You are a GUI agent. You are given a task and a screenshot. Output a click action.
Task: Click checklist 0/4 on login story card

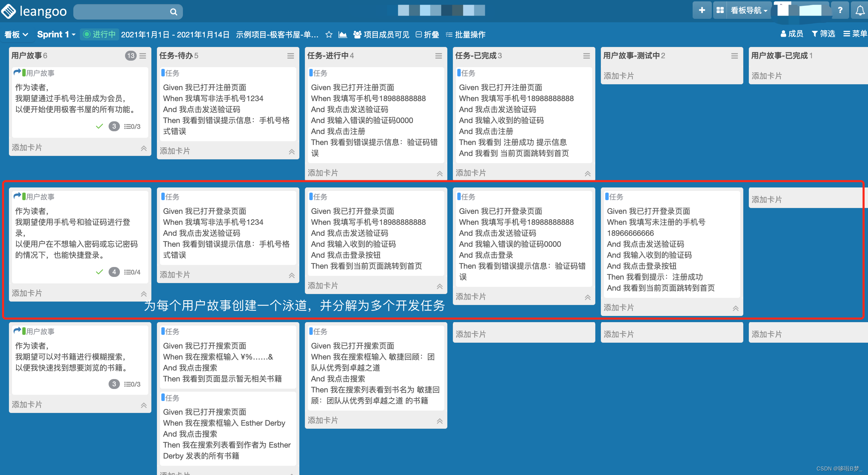click(x=132, y=272)
